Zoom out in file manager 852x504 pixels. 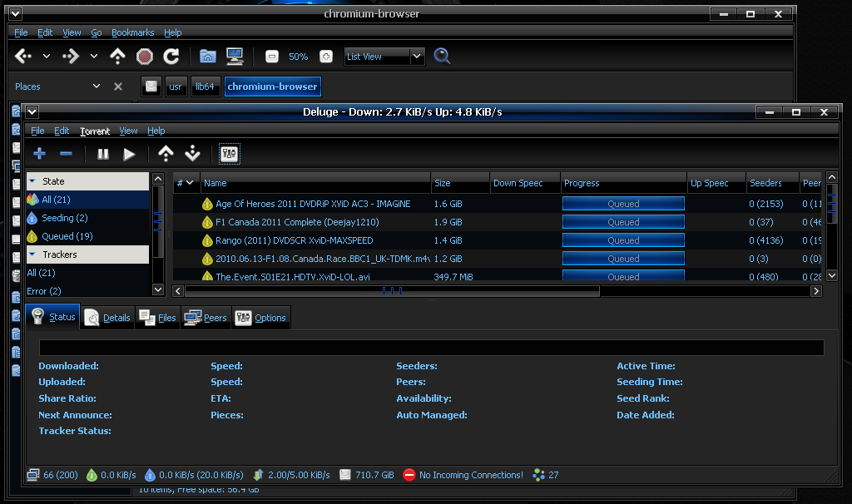pos(272,57)
